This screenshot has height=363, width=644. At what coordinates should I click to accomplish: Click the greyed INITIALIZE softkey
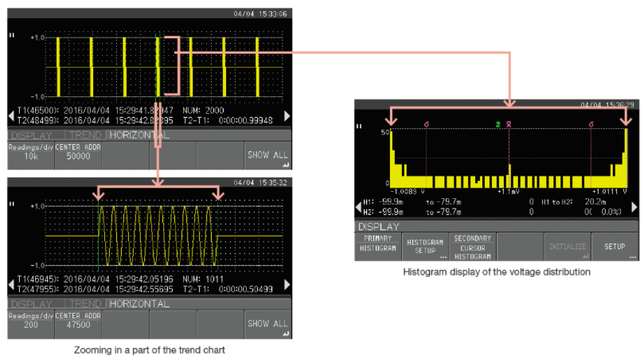pyautogui.click(x=568, y=247)
